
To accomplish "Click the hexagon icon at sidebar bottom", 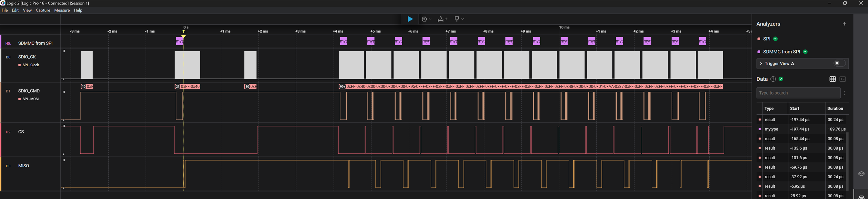I will coord(861,197).
